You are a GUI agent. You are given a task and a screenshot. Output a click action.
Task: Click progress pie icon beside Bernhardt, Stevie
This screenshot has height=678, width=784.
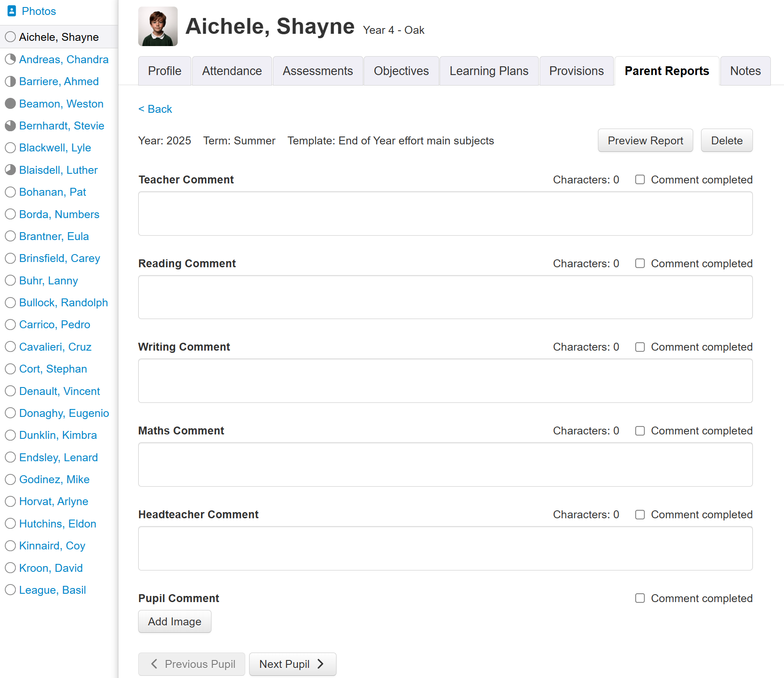tap(11, 126)
